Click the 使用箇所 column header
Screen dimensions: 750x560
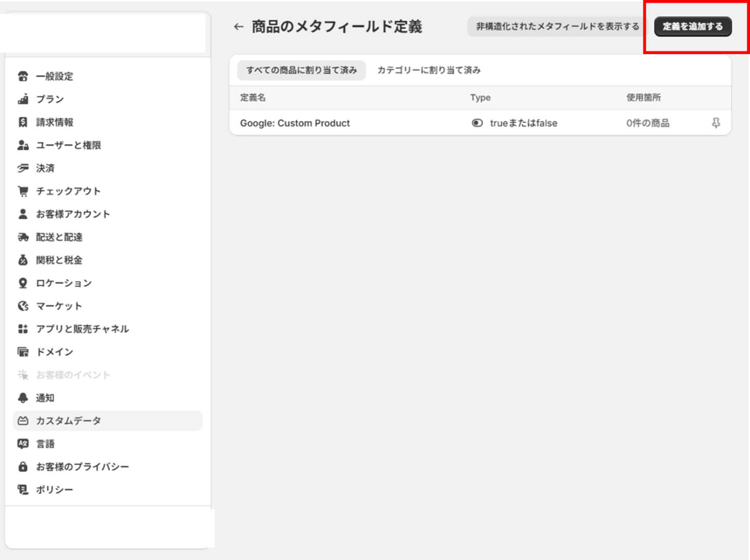(644, 98)
